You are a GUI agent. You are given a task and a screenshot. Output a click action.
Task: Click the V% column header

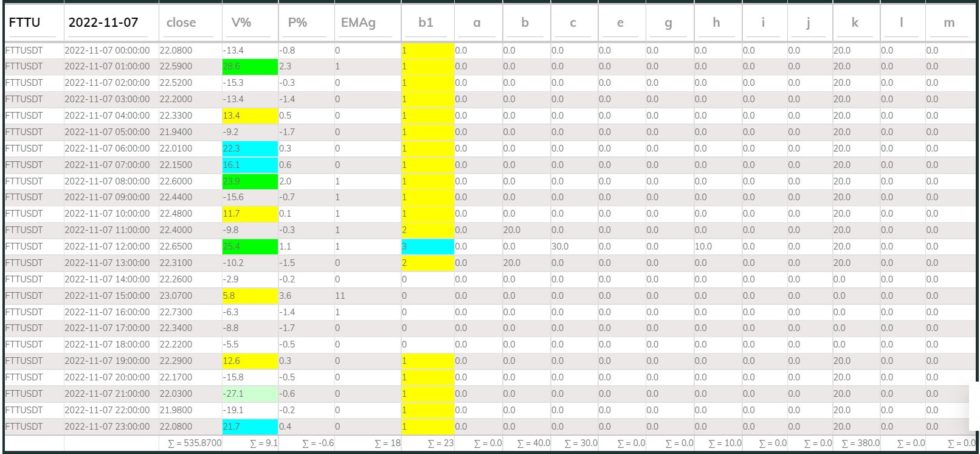click(241, 23)
